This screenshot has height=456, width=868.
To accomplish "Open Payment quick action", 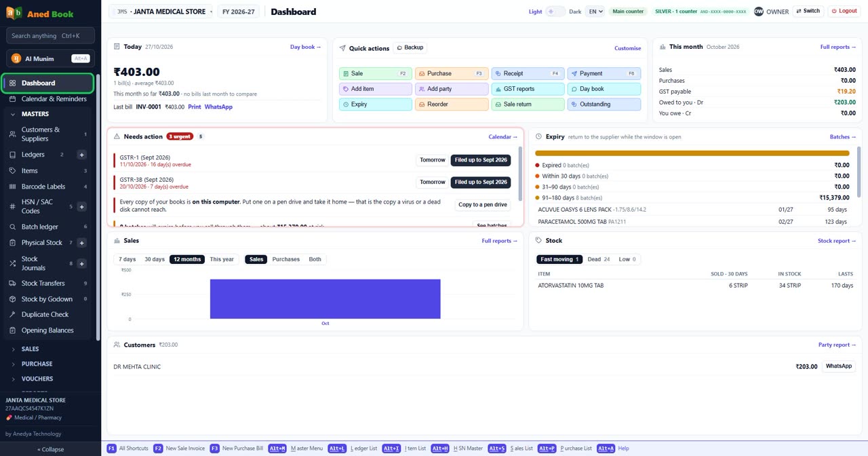I will [604, 73].
